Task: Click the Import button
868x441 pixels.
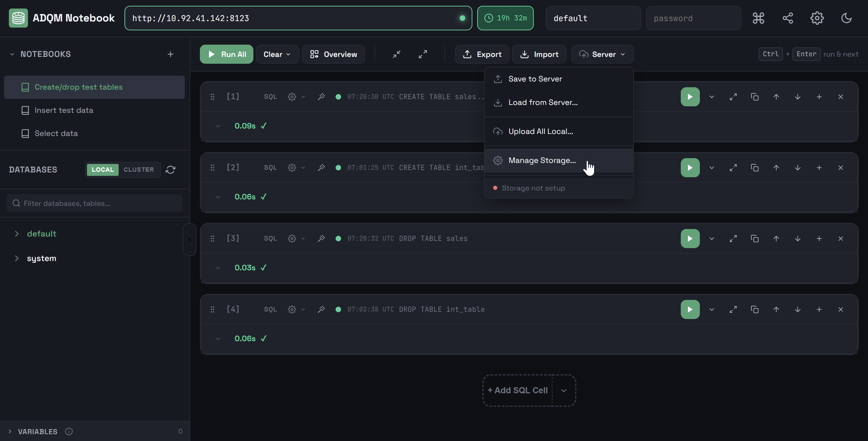Action: click(539, 54)
